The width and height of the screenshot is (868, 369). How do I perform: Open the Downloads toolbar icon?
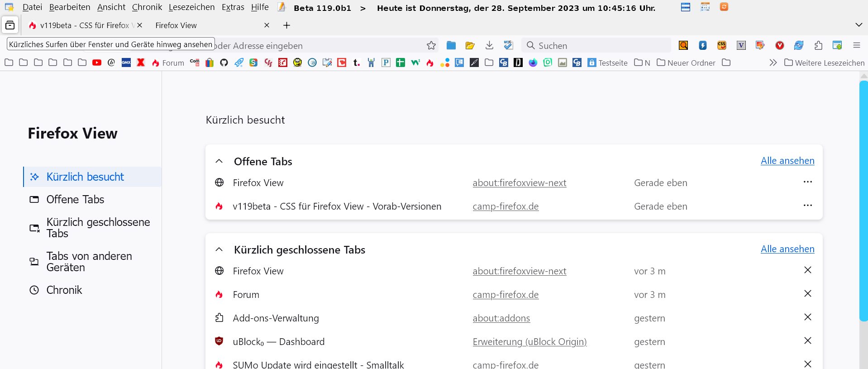[489, 45]
